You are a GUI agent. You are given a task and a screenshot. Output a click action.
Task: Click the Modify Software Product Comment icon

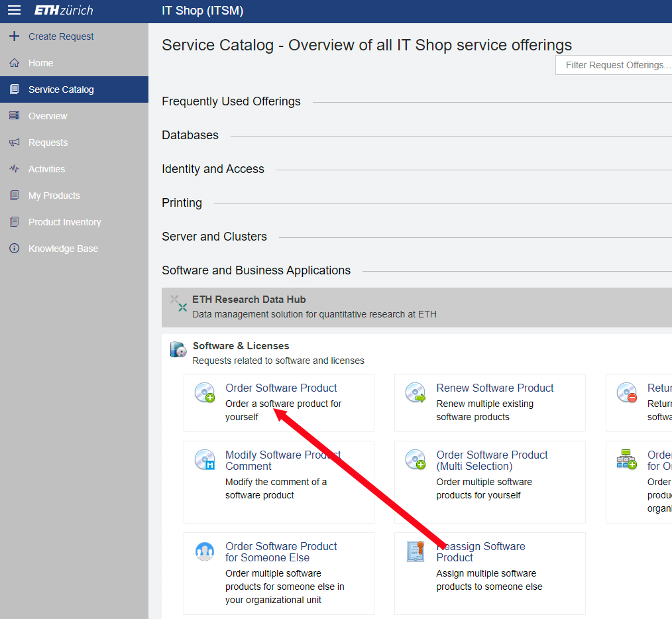click(x=204, y=459)
